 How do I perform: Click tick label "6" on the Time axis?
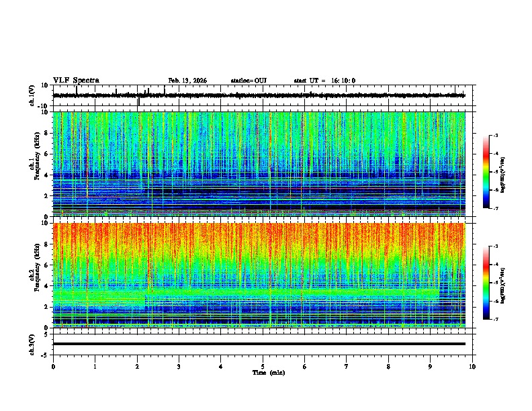[x=305, y=367]
